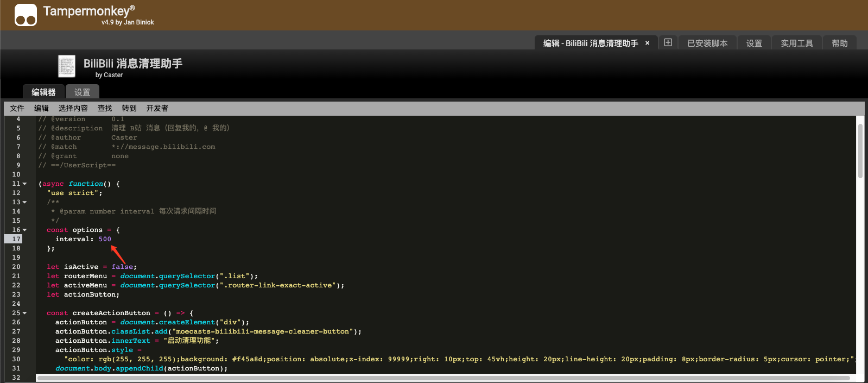This screenshot has width=868, height=383.
Task: Click the interval value 500 on line 17
Action: tap(105, 239)
